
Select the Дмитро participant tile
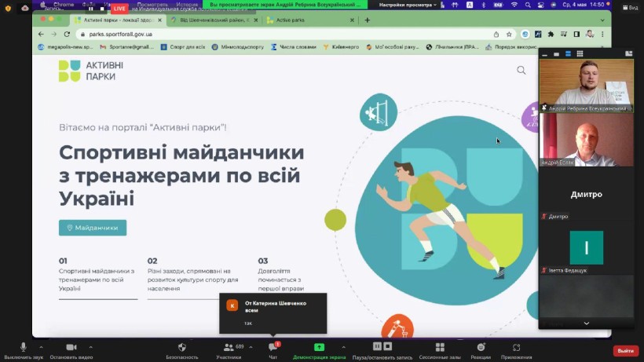(x=586, y=194)
